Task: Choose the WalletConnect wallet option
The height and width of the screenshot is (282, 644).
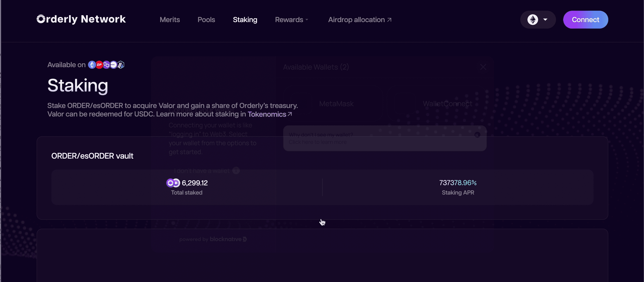Action: pyautogui.click(x=437, y=104)
